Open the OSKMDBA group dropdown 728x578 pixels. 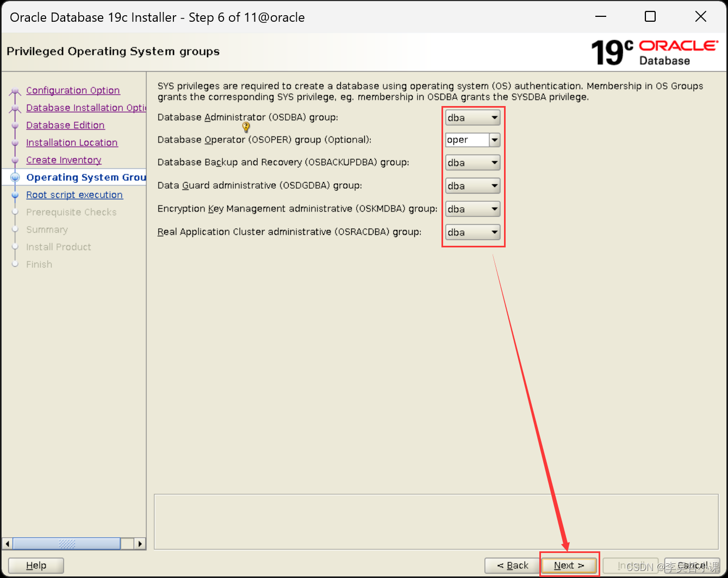tap(472, 209)
